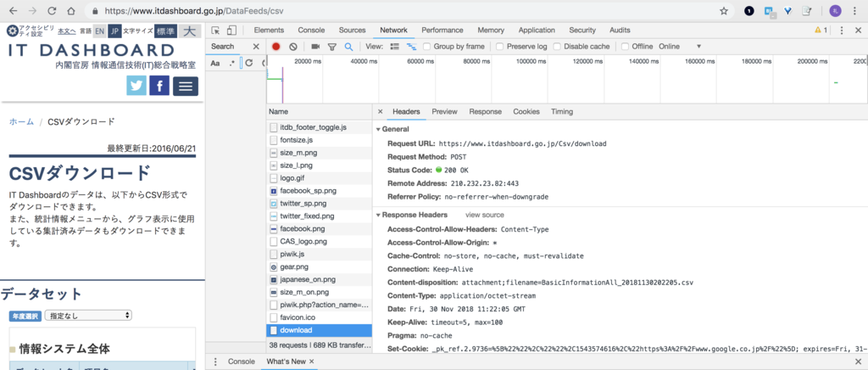Image resolution: width=868 pixels, height=370 pixels.
Task: Bookmark this page with the star icon
Action: (x=724, y=10)
